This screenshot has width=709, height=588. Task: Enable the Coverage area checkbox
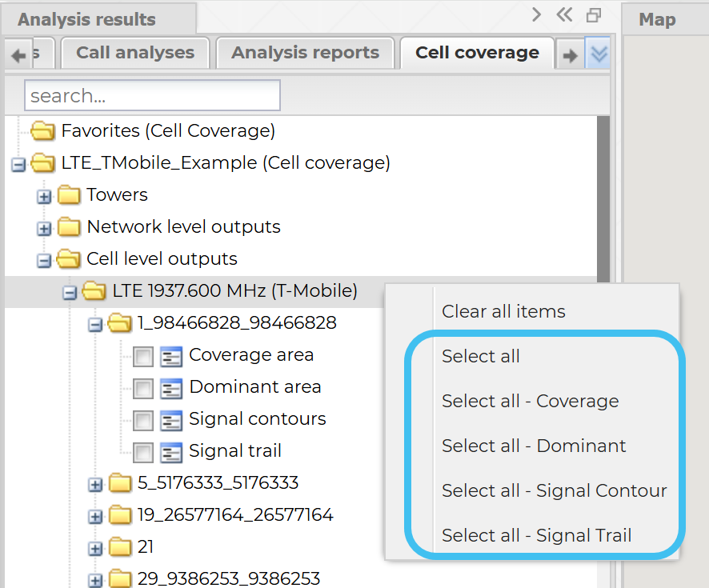pos(143,356)
